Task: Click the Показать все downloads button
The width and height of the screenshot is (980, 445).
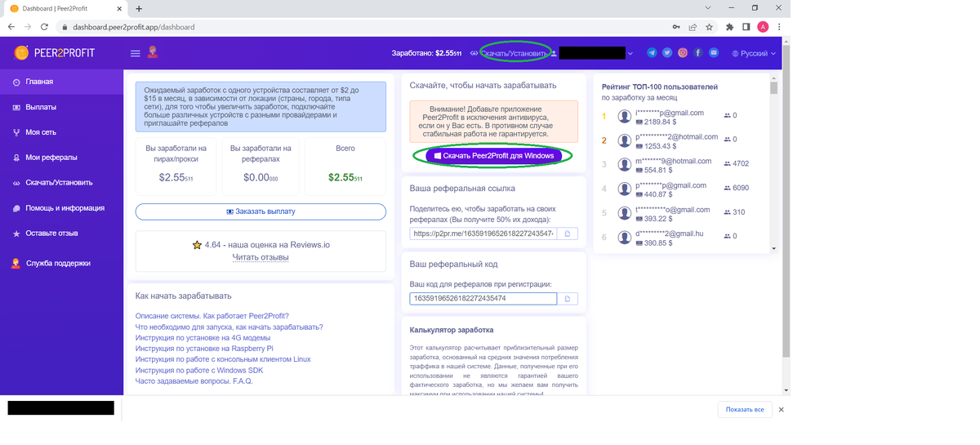Action: [745, 409]
